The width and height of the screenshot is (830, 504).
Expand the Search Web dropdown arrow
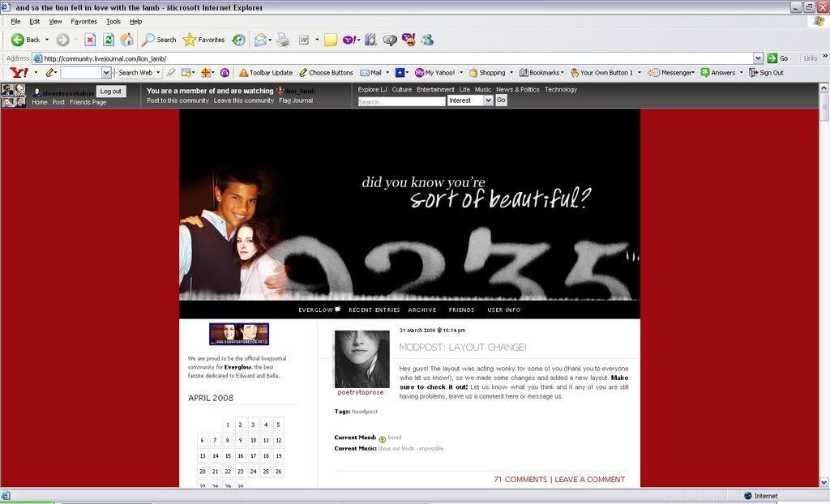click(x=158, y=73)
